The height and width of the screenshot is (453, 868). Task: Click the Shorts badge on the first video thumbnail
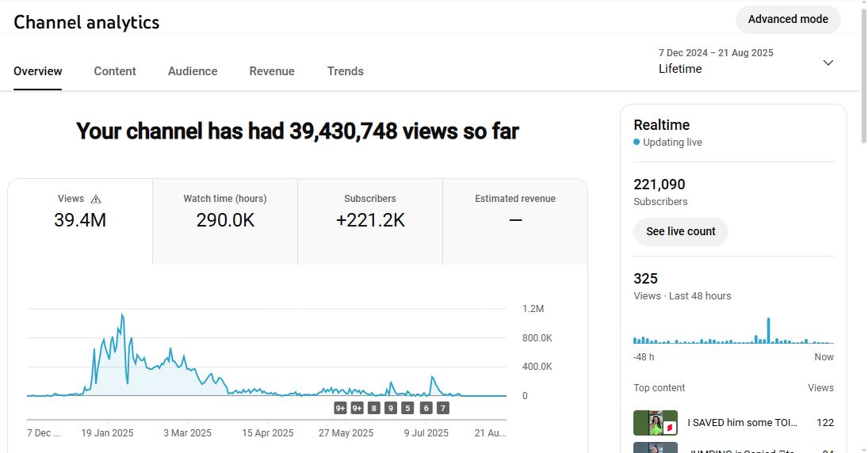click(670, 428)
